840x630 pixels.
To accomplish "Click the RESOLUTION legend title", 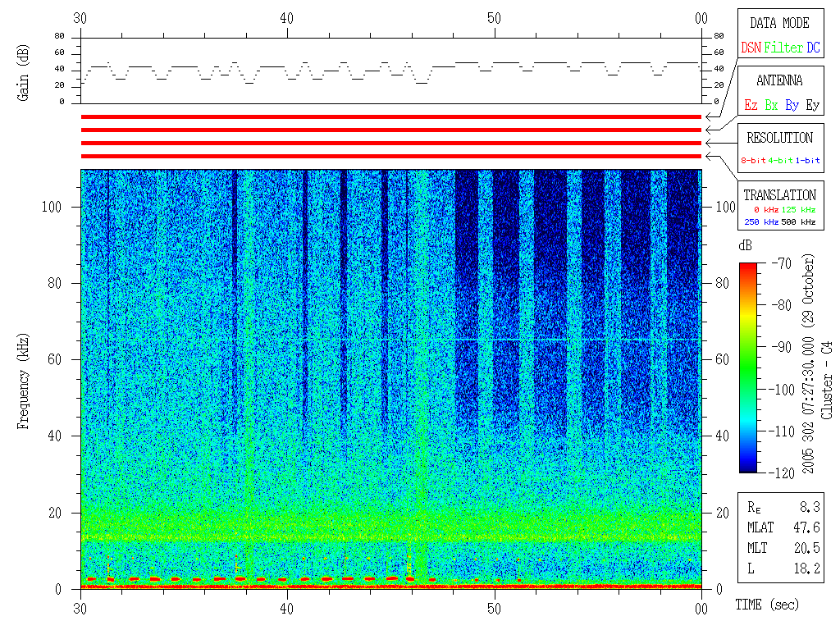I will 779,138.
